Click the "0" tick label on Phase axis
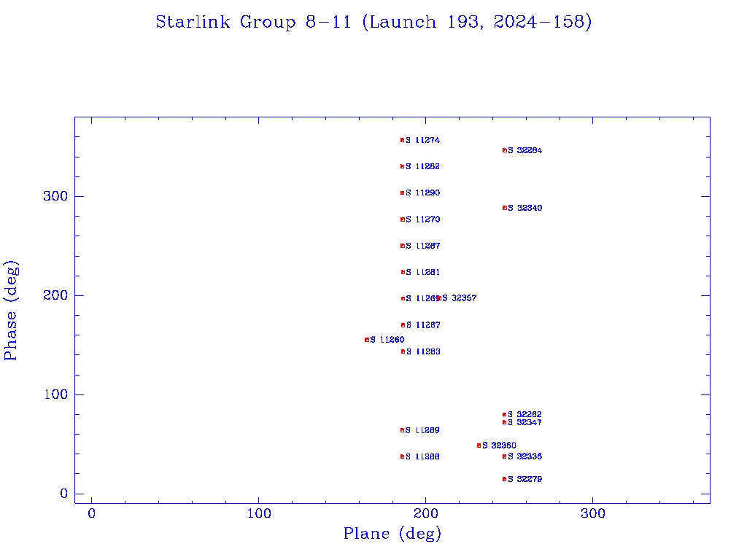Image resolution: width=747 pixels, height=560 pixels. tap(64, 494)
